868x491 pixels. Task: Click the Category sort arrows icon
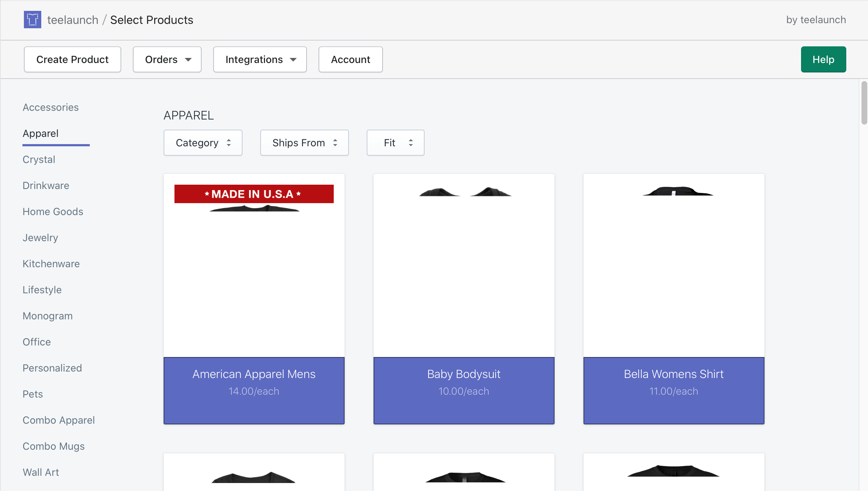tap(229, 143)
